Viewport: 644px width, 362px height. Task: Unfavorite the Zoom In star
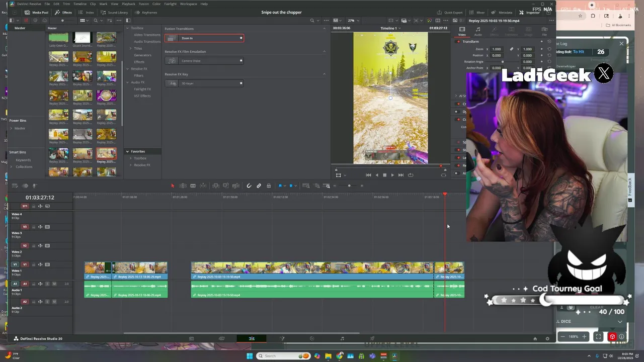[241, 38]
